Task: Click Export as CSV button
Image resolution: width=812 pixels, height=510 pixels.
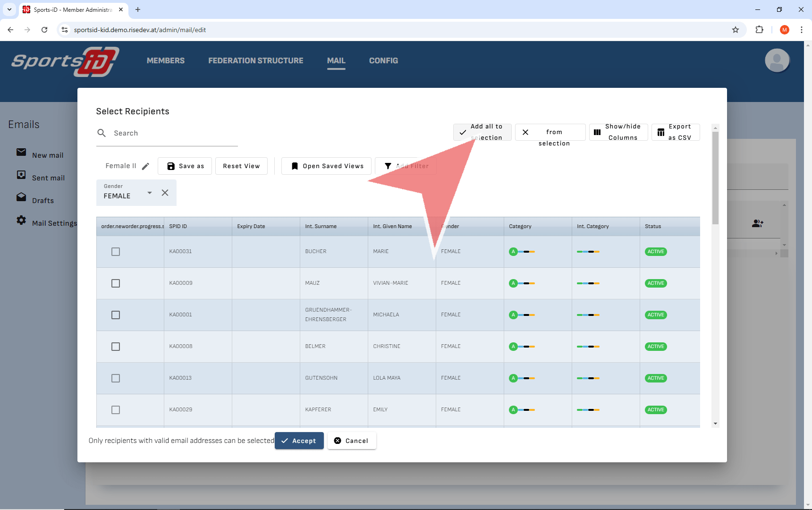Action: coord(675,132)
